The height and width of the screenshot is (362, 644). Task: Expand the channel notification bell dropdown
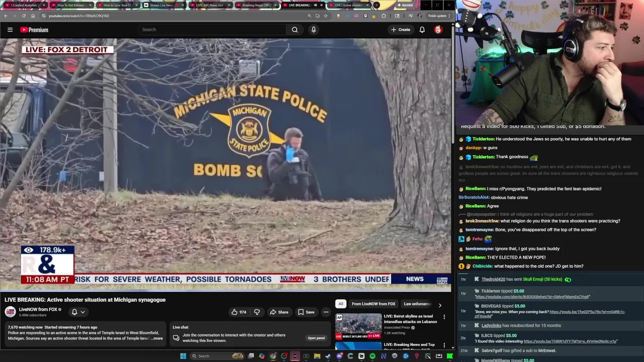click(x=78, y=312)
